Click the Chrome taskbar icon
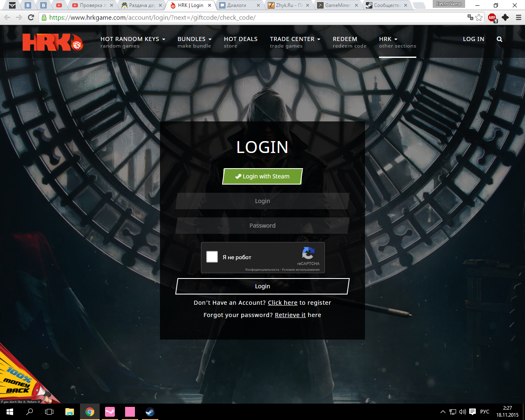This screenshot has height=420, width=525. [x=89, y=412]
